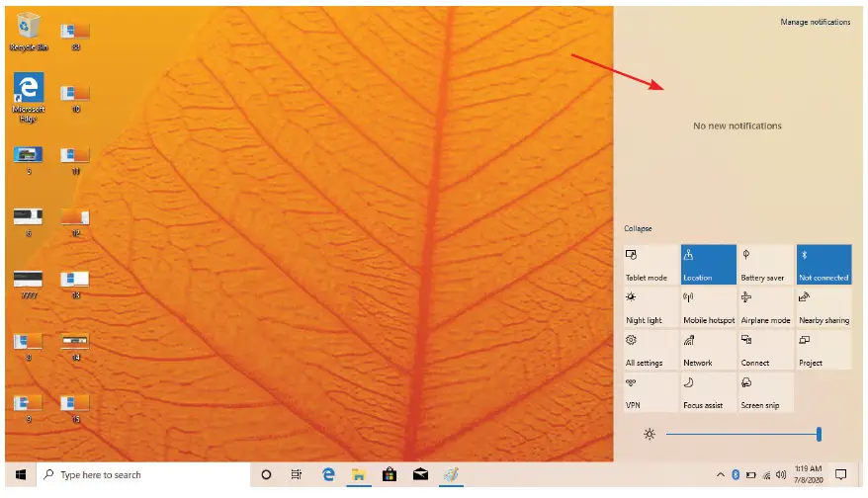Select the desktop file labeled 13
Image resolution: width=868 pixels, height=498 pixels.
(75, 285)
